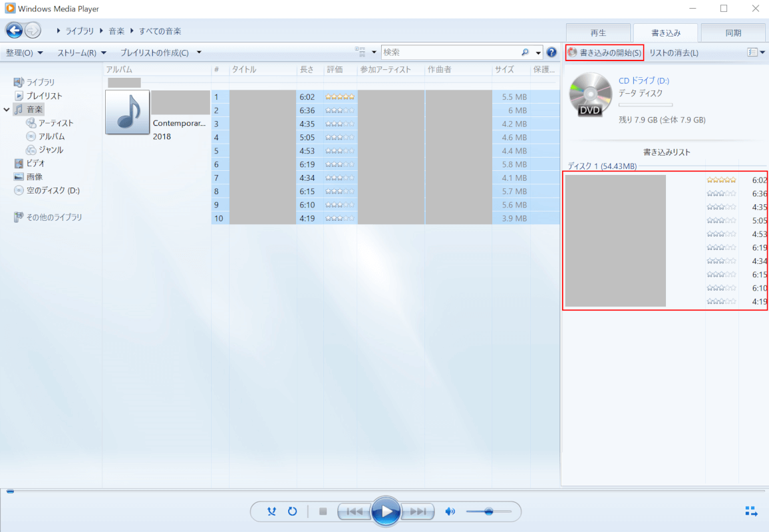Select track 10 sized 3.9 MB
Screen dimensions: 769x532
[385, 218]
